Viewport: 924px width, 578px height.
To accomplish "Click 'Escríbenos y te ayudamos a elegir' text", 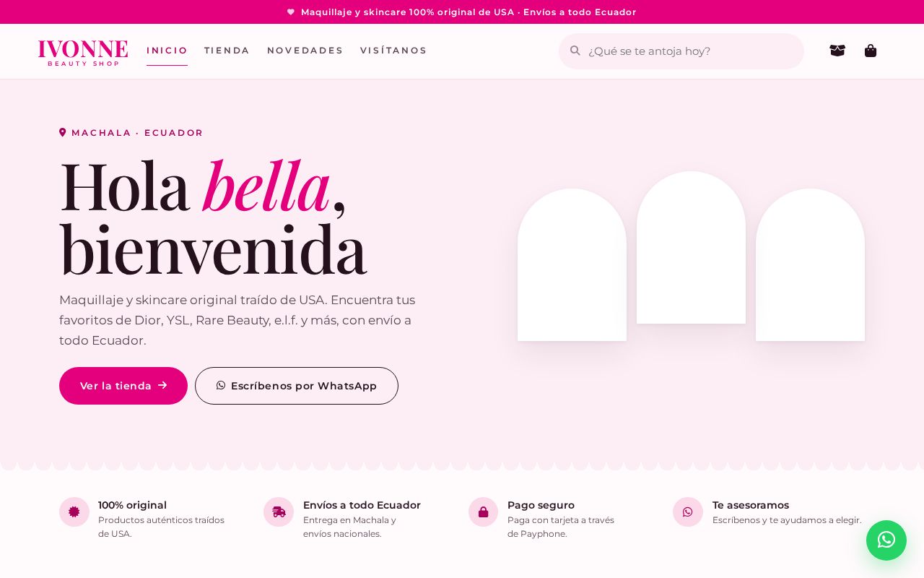I will (x=787, y=519).
